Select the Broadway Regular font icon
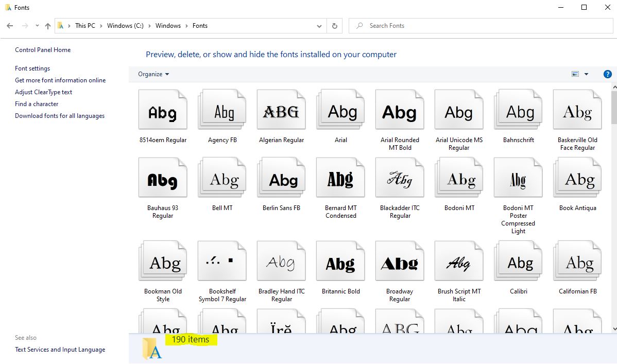This screenshot has width=617, height=364. (400, 263)
